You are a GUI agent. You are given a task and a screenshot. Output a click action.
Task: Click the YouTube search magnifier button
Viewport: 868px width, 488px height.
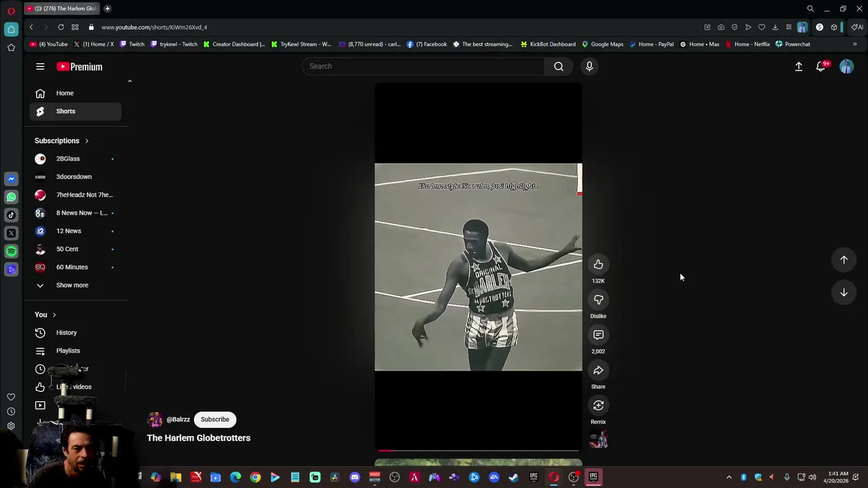coord(559,66)
